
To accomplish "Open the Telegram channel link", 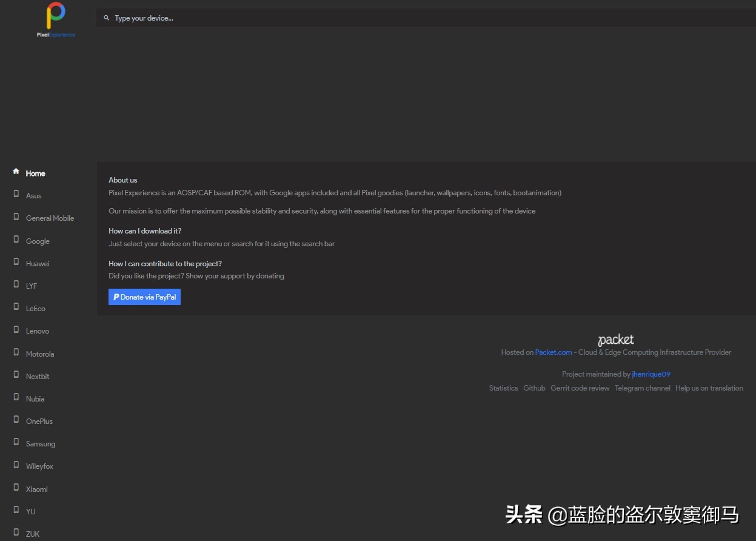I will click(x=642, y=388).
